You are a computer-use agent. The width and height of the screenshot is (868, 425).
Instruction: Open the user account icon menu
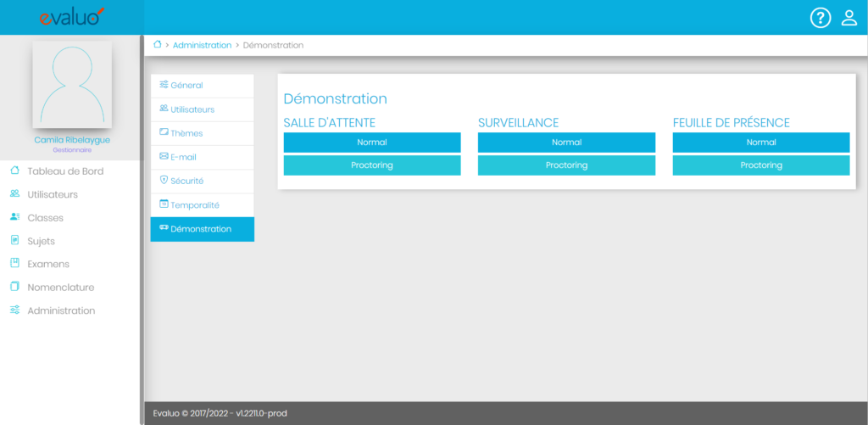click(849, 18)
